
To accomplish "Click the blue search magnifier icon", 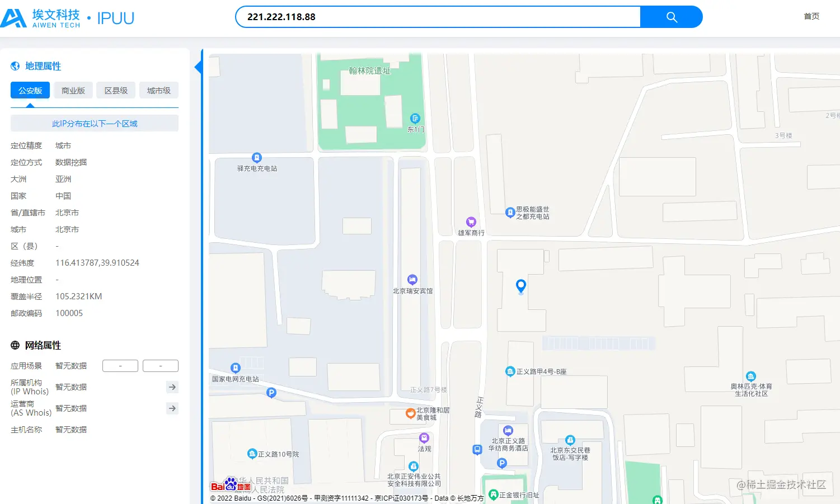I will (671, 17).
